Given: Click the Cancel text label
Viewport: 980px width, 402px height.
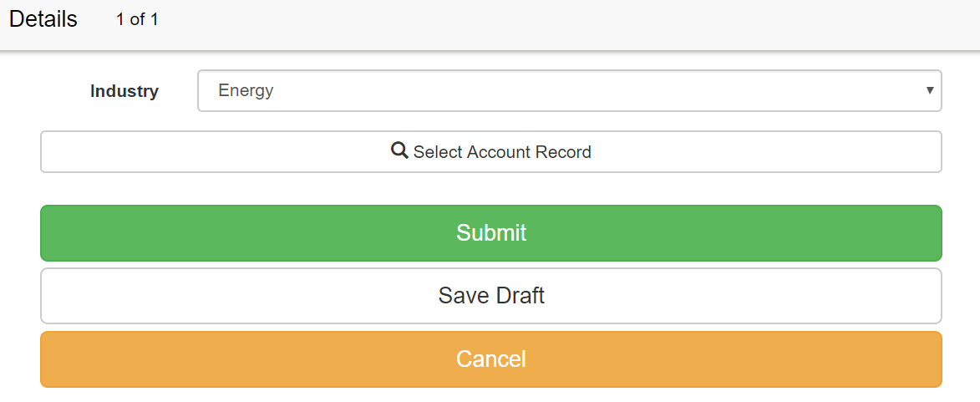Looking at the screenshot, I should pyautogui.click(x=491, y=359).
